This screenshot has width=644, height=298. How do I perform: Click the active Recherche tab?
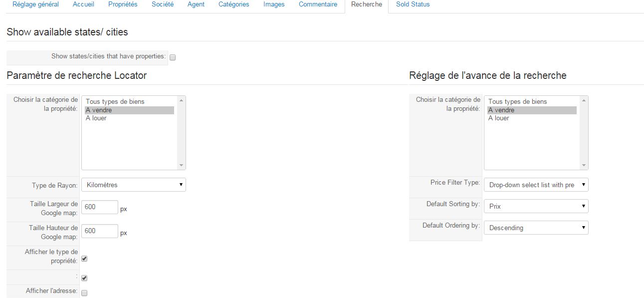(367, 4)
